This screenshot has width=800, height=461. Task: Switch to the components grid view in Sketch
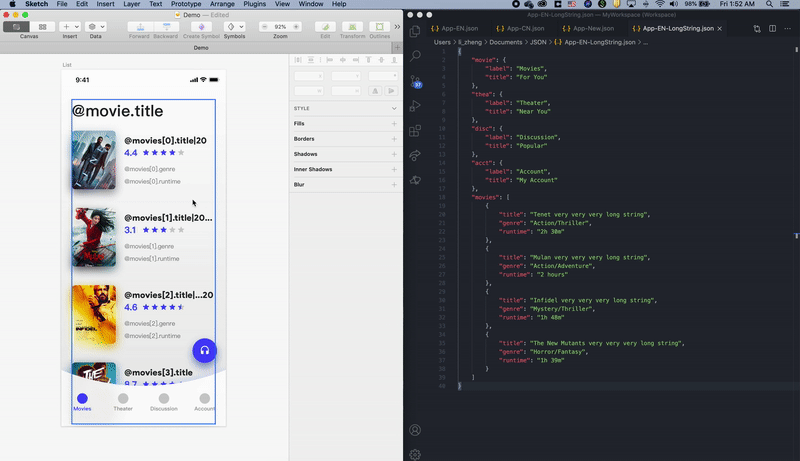42,27
